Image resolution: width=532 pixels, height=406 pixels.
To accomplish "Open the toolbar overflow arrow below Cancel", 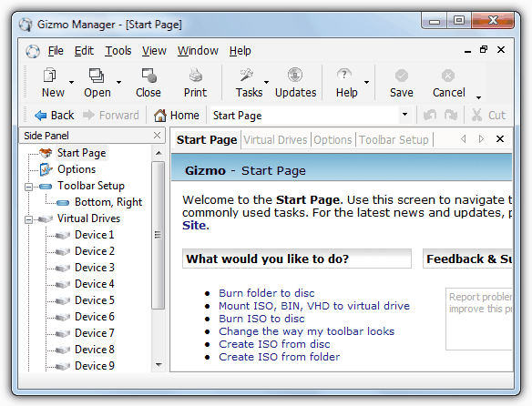I will coord(478,97).
